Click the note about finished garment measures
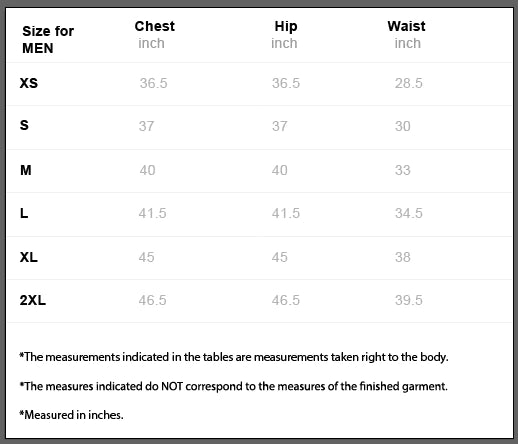Screen dimensions: 518x444 pyautogui.click(x=233, y=386)
